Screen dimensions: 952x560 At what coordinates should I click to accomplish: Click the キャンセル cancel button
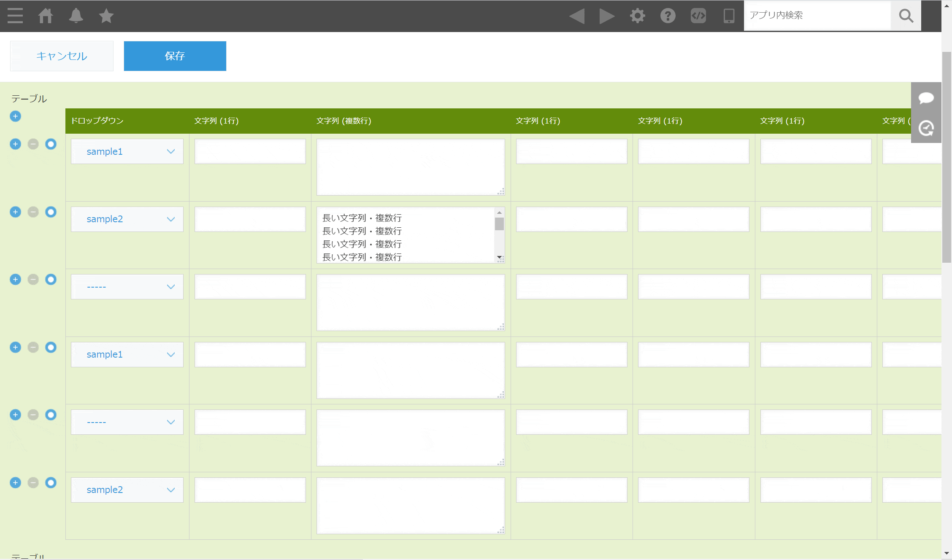click(62, 56)
